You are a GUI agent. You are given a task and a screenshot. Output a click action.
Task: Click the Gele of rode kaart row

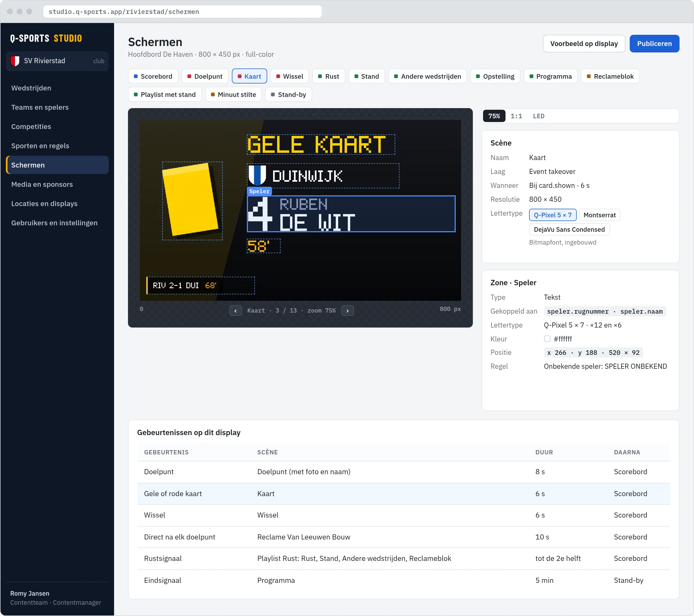click(403, 493)
